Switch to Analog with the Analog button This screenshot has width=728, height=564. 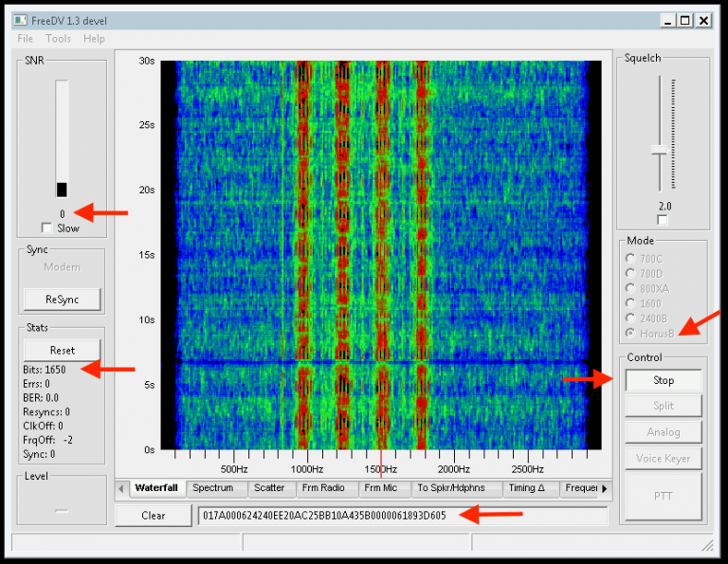click(x=663, y=432)
